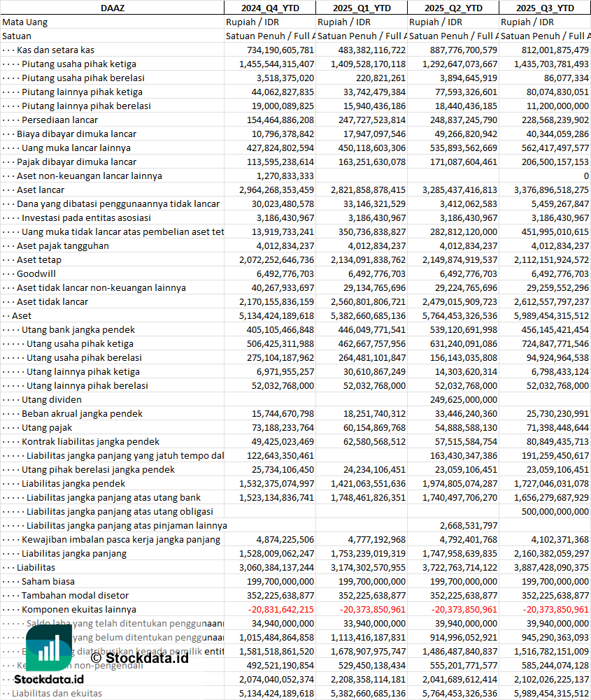Select the Mata Uang row label

point(25,22)
